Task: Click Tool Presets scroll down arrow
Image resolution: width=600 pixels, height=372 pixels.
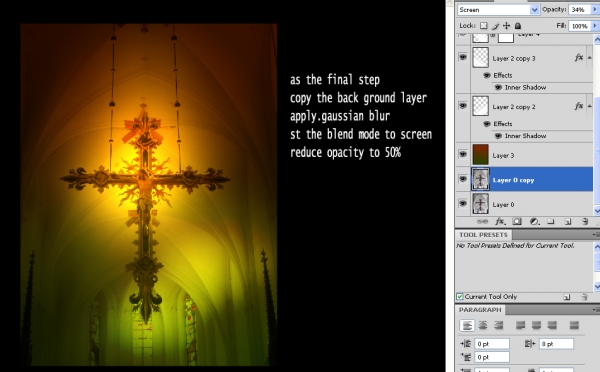Action: coord(597,287)
